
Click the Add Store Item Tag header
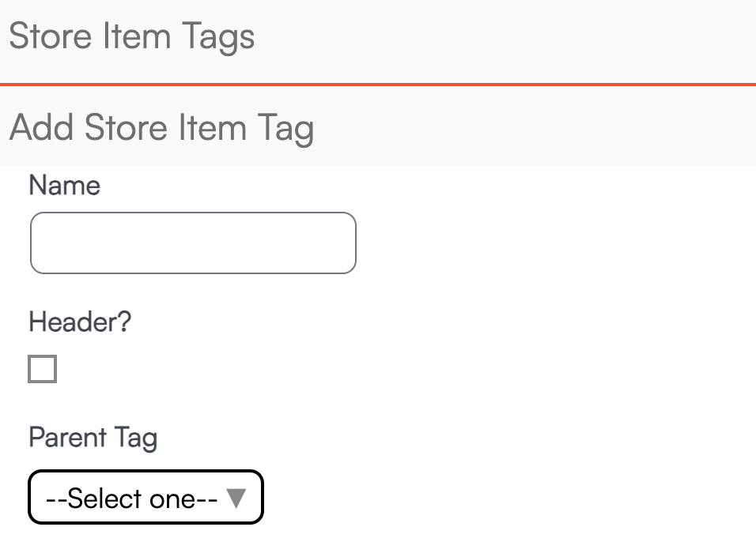pyautogui.click(x=378, y=128)
